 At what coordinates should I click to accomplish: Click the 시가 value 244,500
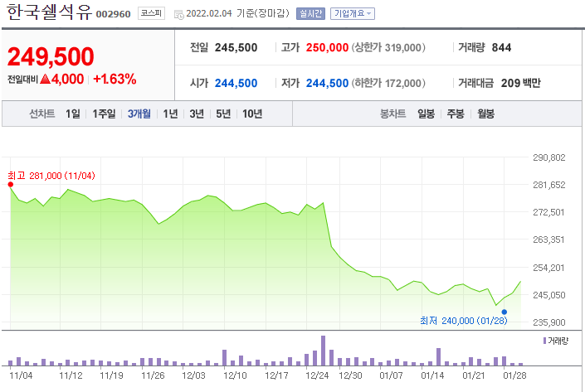coord(236,83)
